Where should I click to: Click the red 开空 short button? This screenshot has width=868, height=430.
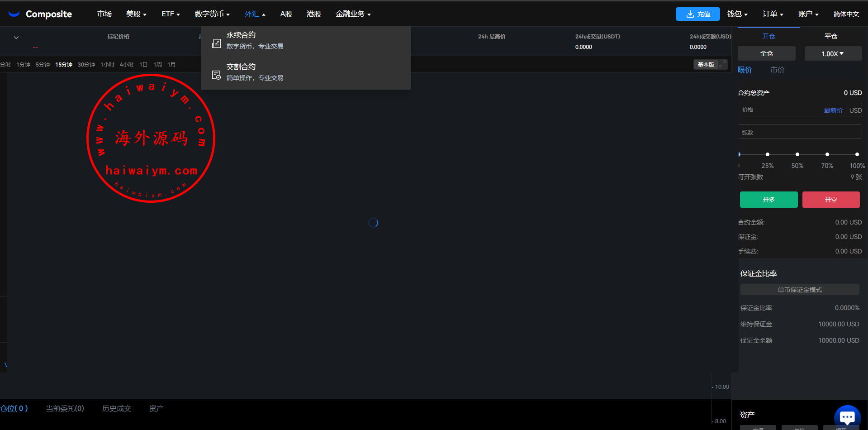click(x=830, y=200)
